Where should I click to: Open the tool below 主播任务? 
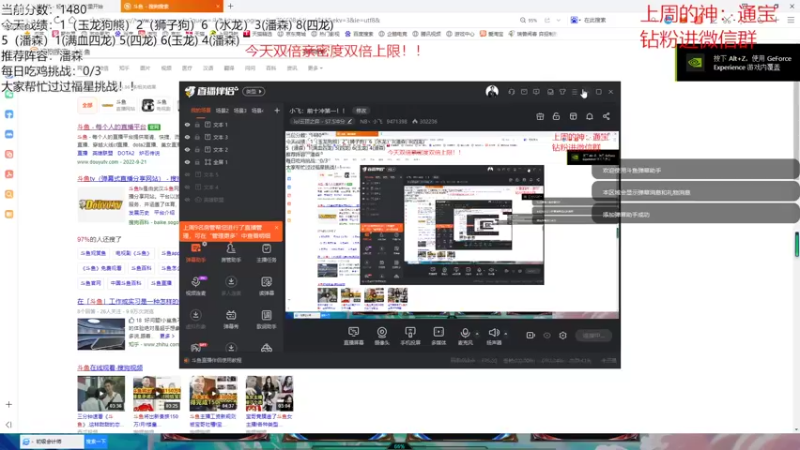pyautogui.click(x=266, y=286)
